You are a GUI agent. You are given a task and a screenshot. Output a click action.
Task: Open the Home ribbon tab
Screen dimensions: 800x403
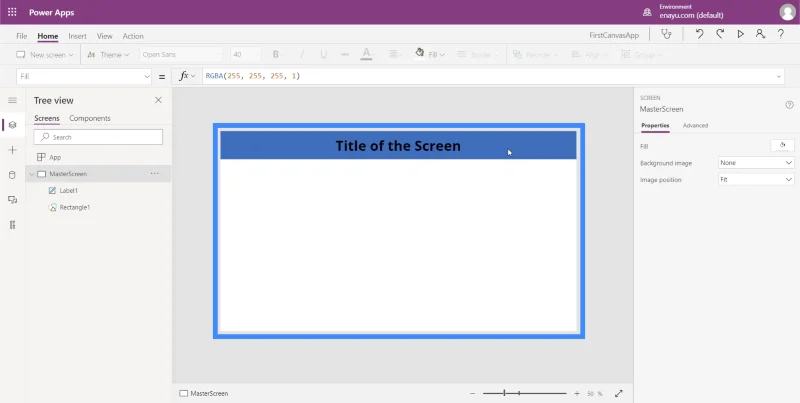(x=48, y=36)
